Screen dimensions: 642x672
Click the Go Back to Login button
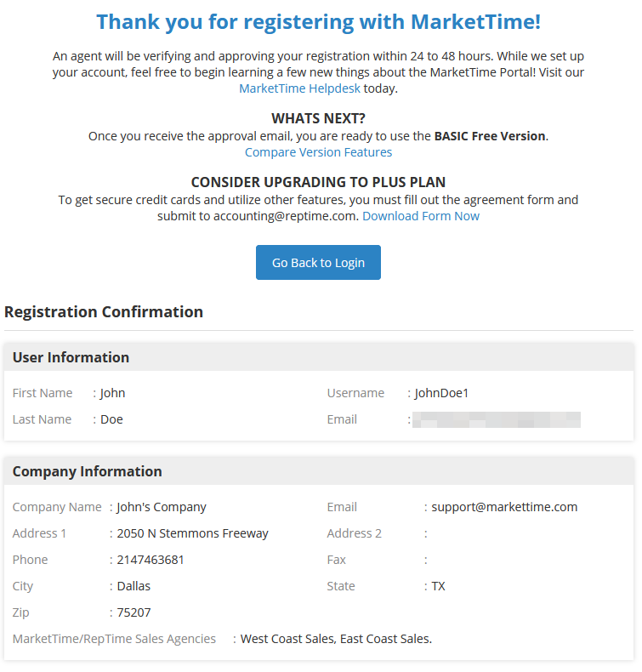pyautogui.click(x=318, y=262)
